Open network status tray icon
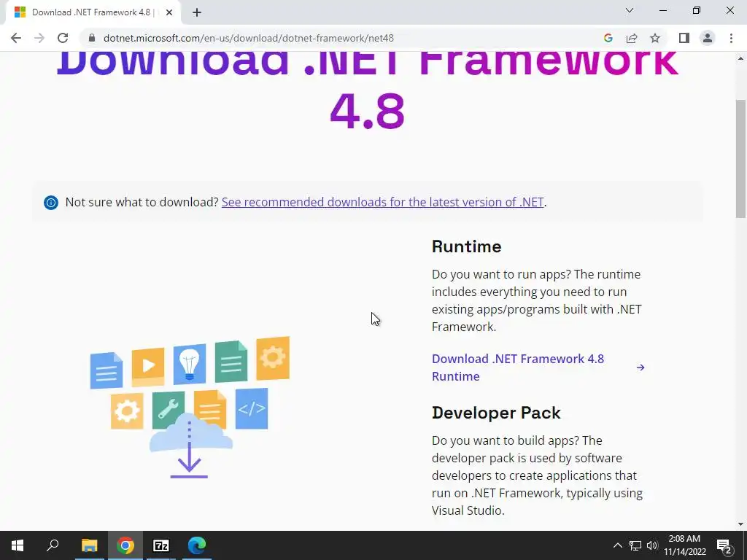Image resolution: width=747 pixels, height=560 pixels. [635, 545]
